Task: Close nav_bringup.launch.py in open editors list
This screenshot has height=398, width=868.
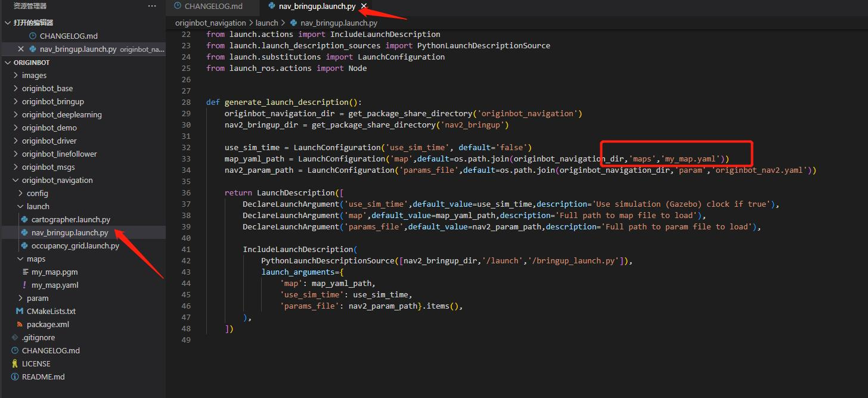Action: tap(21, 49)
